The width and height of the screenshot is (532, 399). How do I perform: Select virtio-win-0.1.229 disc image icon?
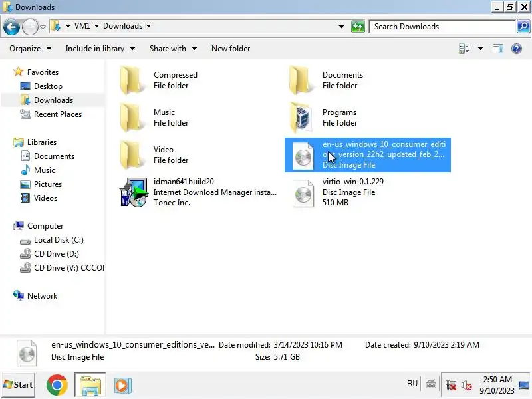coord(303,193)
